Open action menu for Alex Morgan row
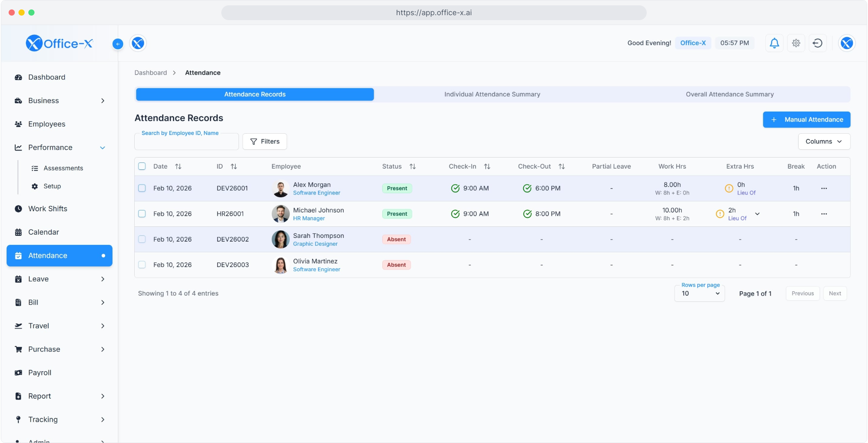The height and width of the screenshot is (443, 868). point(824,188)
